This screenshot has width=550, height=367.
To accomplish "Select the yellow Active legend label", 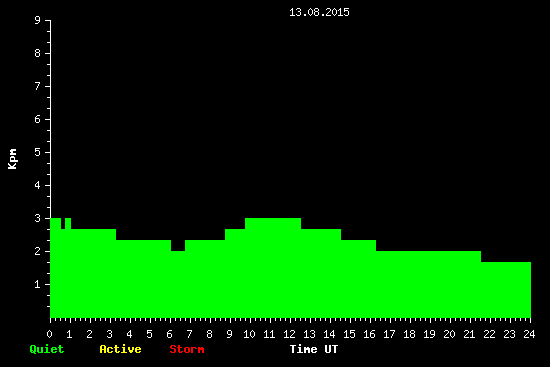I will pyautogui.click(x=120, y=349).
